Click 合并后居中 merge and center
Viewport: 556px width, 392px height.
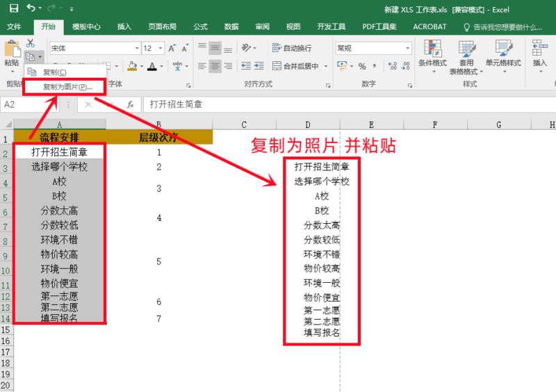[295, 66]
